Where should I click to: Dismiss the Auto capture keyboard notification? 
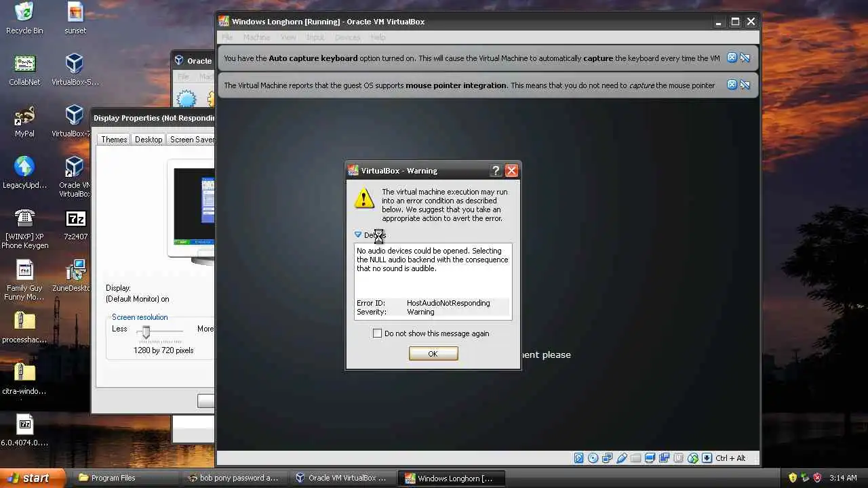click(732, 58)
